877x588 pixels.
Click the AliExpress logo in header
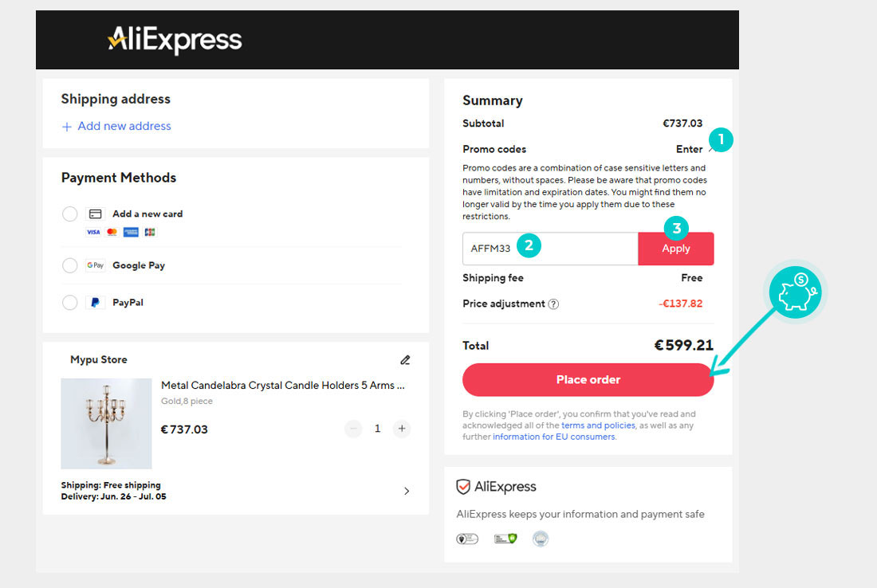point(175,39)
